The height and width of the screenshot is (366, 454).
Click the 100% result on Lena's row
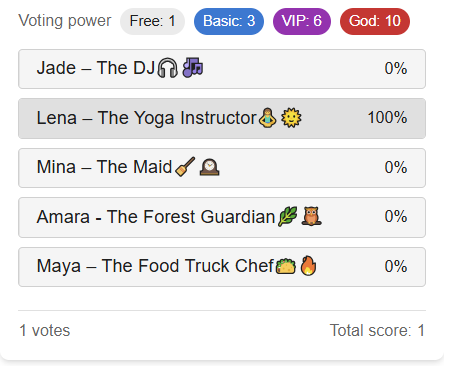(387, 118)
